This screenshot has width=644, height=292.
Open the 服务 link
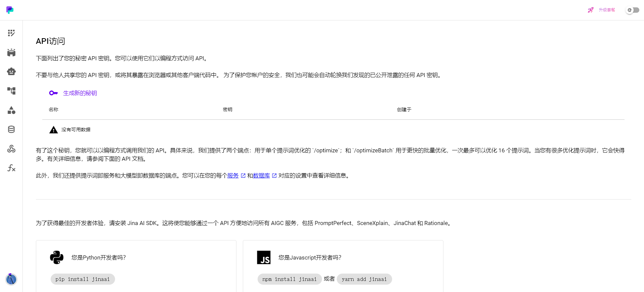pos(233,175)
